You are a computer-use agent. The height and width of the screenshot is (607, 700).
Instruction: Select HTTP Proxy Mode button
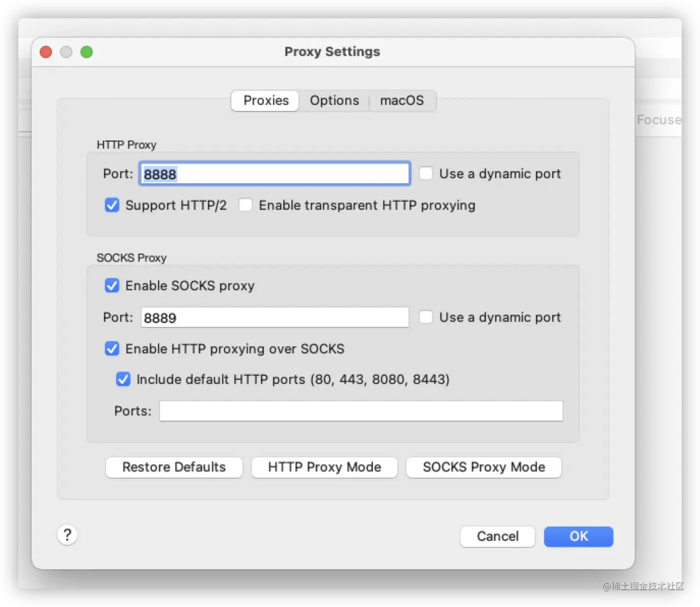(x=325, y=467)
